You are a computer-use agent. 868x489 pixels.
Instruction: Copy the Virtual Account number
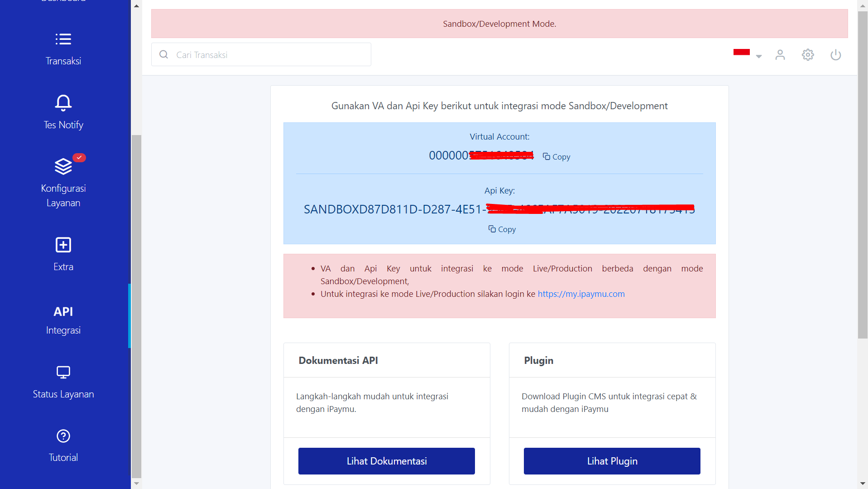556,157
